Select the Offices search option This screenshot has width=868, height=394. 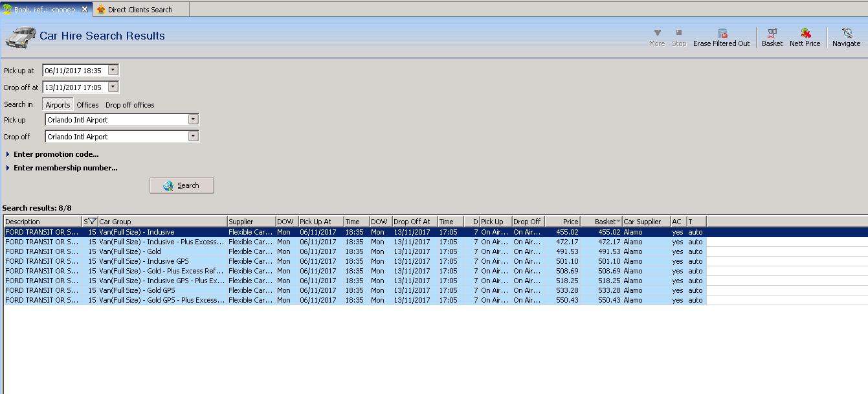tap(87, 104)
